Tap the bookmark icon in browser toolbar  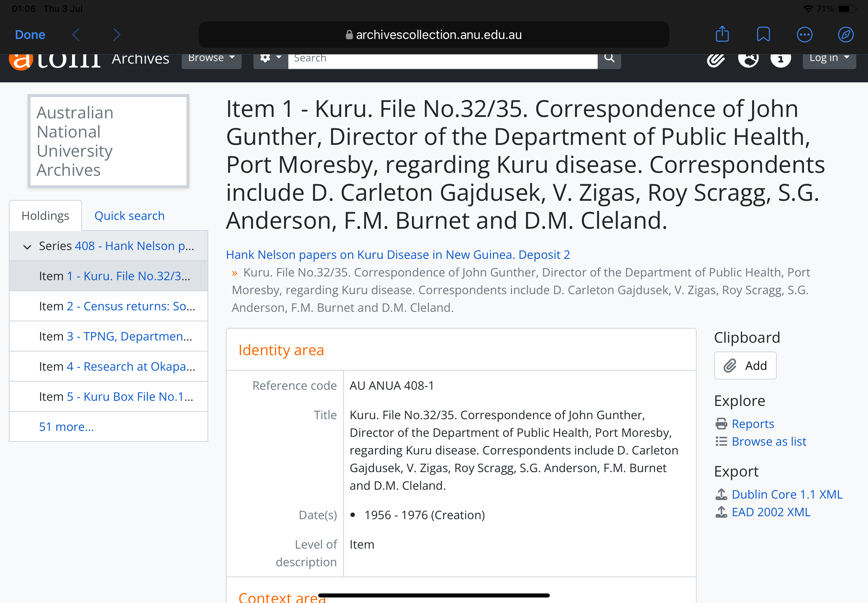pyautogui.click(x=763, y=35)
